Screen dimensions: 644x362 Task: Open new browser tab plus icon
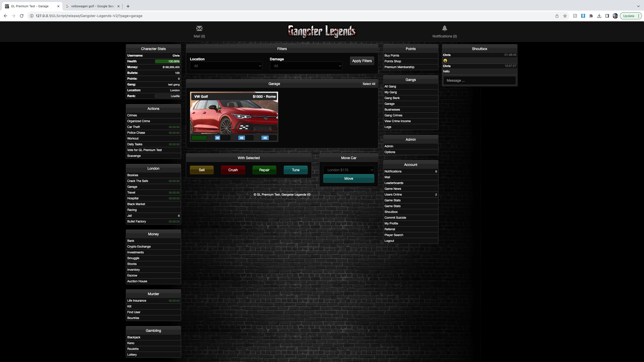(128, 6)
